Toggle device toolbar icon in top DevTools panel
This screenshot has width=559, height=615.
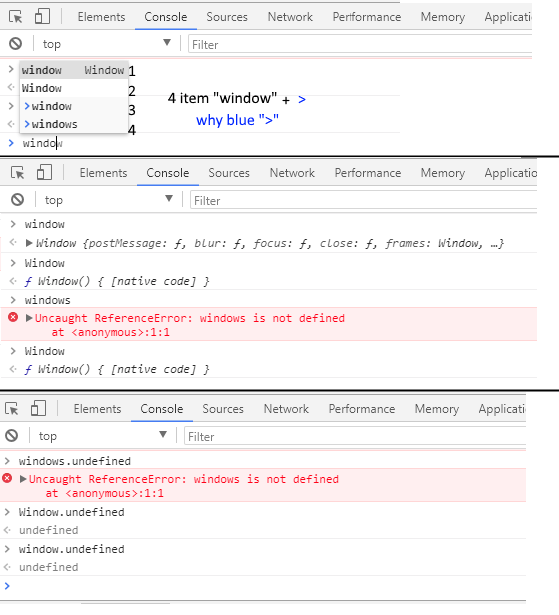pos(42,16)
